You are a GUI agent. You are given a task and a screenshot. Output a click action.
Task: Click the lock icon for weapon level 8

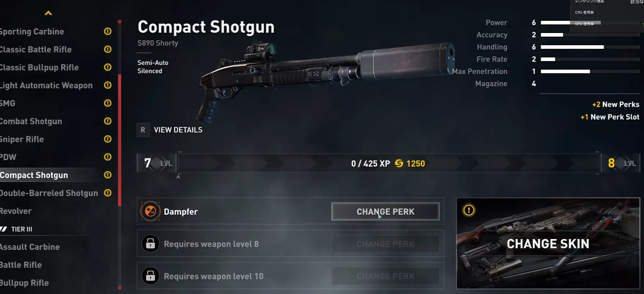(x=150, y=244)
